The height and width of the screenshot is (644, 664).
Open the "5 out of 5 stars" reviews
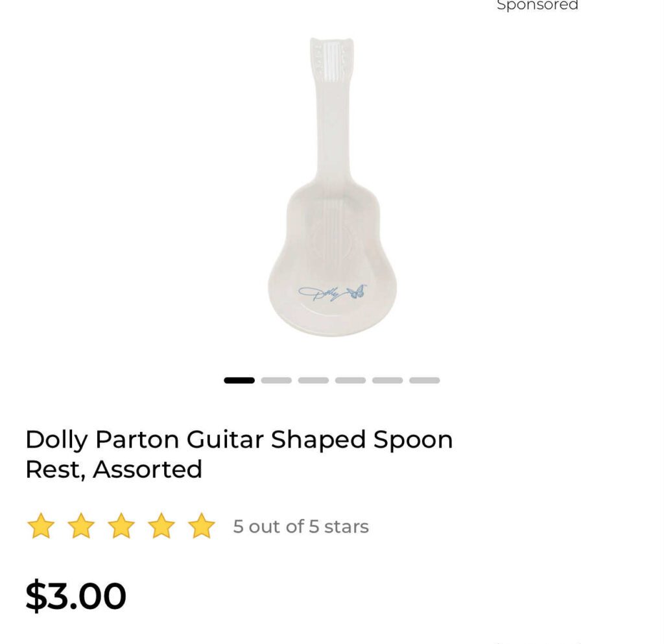coord(301,527)
